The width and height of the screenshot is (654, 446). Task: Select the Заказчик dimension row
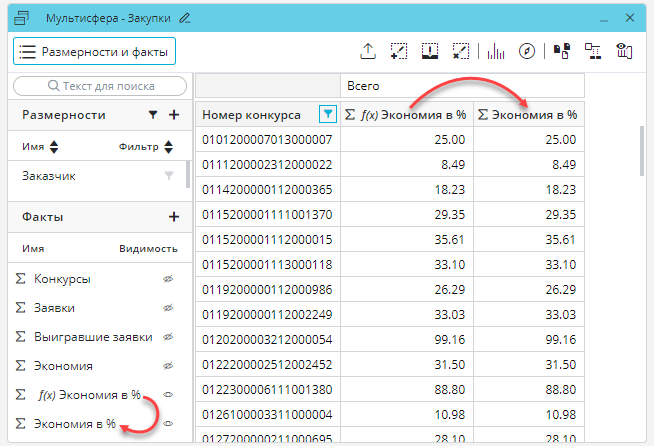tap(50, 175)
